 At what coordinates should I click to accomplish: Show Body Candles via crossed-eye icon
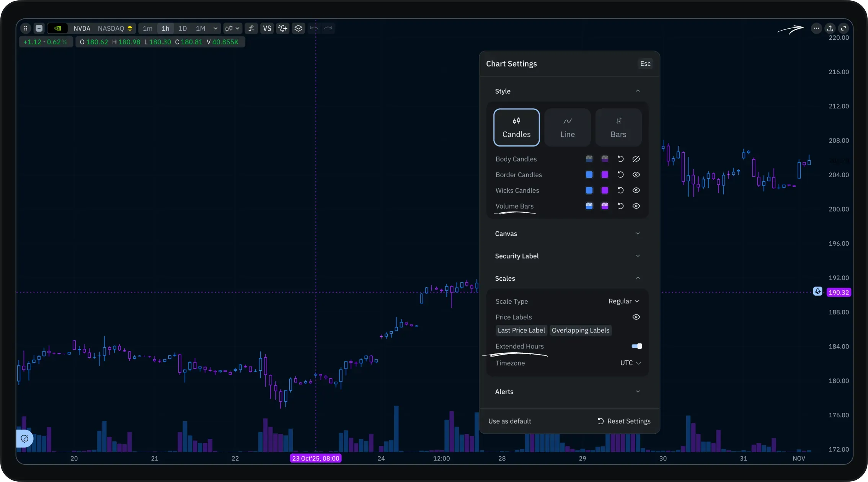click(x=636, y=159)
